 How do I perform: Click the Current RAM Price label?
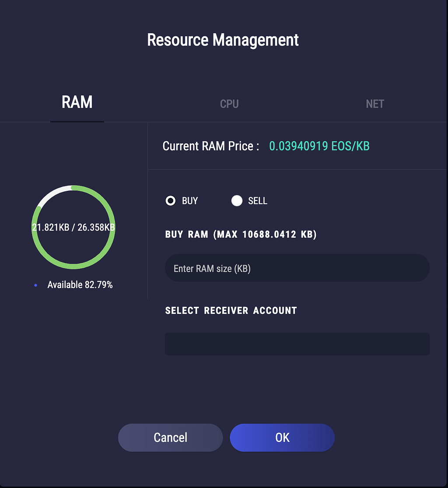tap(210, 146)
